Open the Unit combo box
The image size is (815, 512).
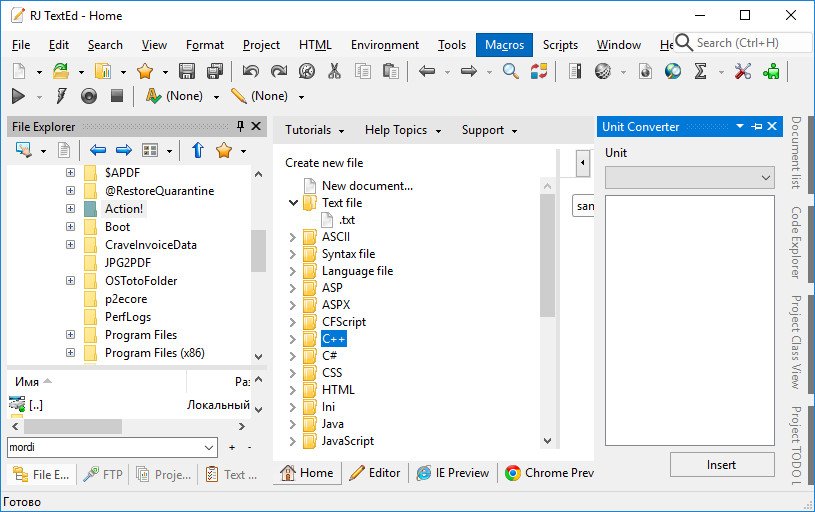pyautogui.click(x=690, y=177)
